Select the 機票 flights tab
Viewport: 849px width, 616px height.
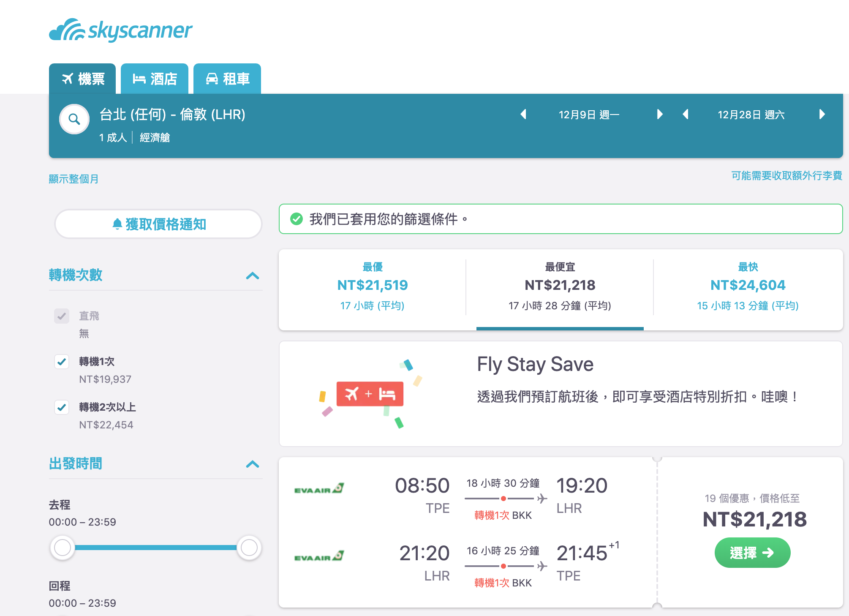pyautogui.click(x=82, y=79)
